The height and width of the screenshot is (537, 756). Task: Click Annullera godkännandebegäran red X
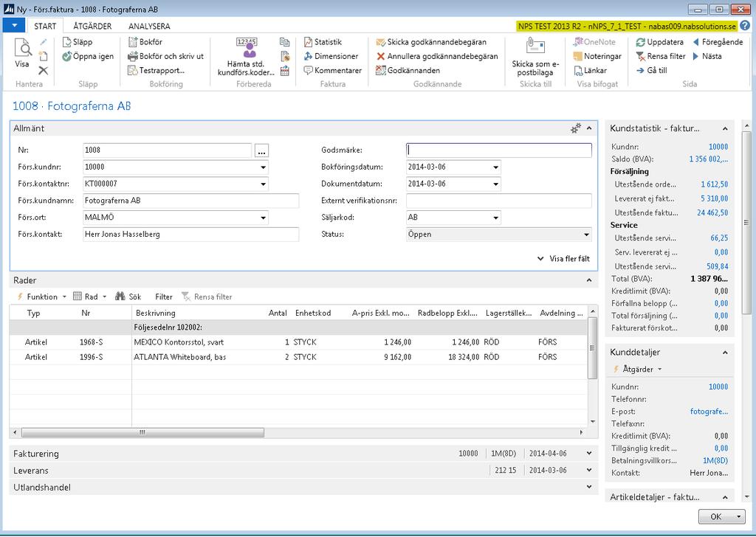(x=381, y=56)
